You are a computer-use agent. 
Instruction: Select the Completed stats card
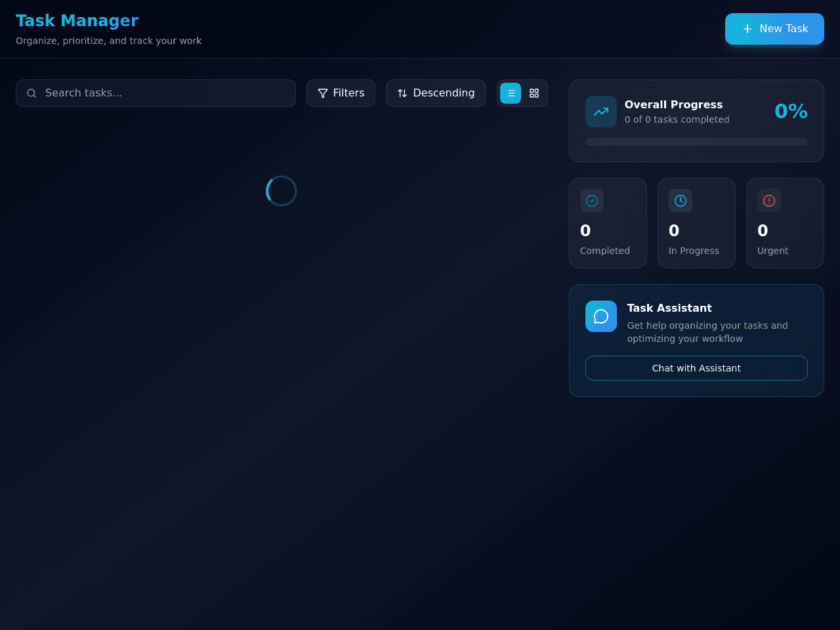[x=608, y=223]
